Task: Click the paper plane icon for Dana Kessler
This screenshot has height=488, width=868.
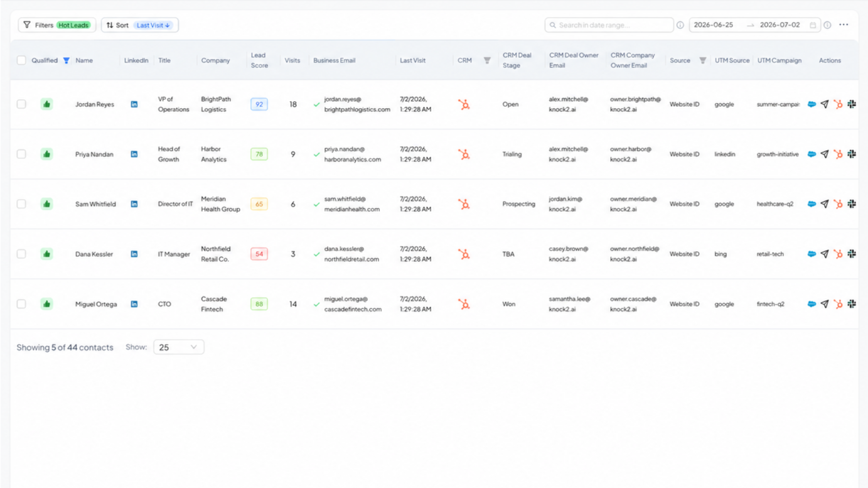Action: (x=825, y=254)
